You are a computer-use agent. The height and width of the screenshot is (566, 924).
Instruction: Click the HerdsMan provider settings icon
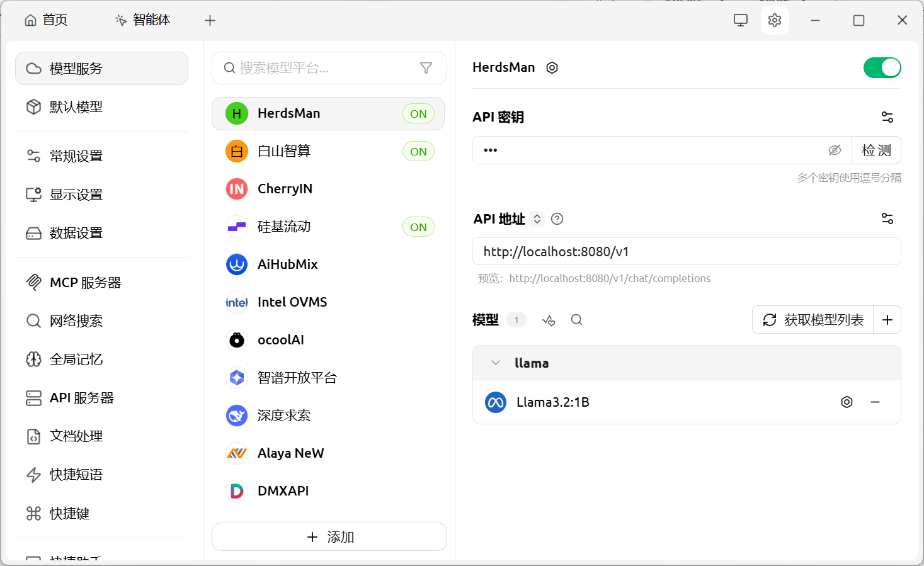point(552,67)
